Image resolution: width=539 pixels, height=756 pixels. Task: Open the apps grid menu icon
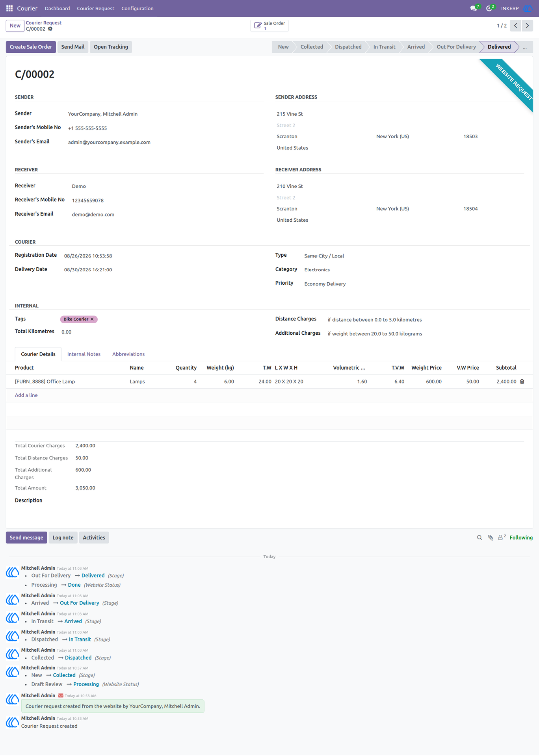[9, 8]
